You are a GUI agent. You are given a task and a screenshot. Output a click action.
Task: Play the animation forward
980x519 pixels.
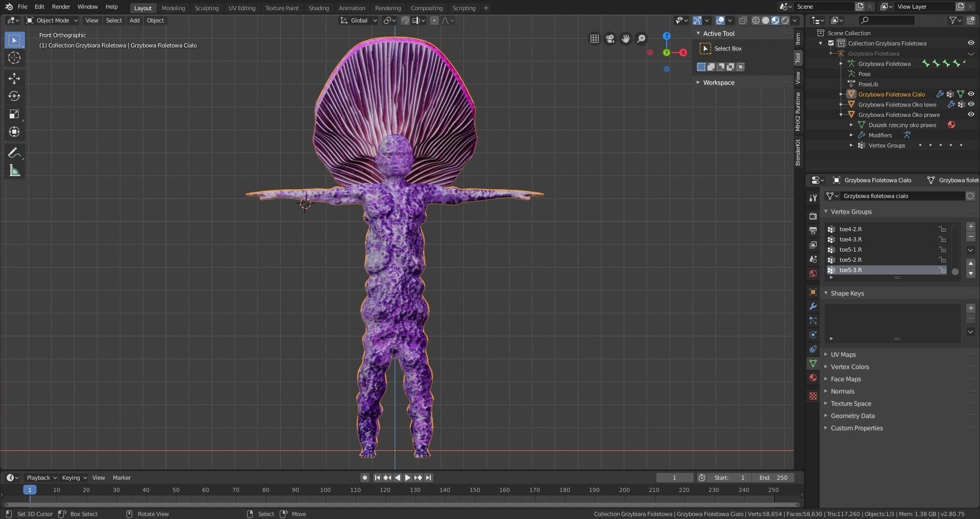407,478
